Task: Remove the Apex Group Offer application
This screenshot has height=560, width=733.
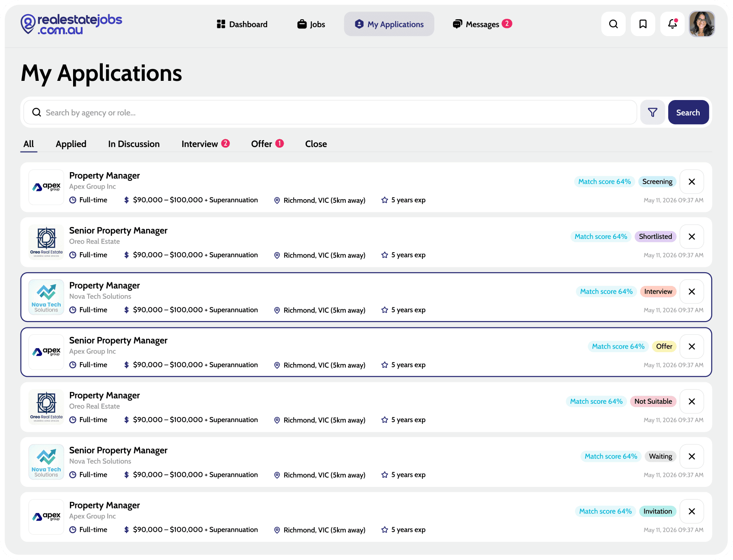Action: tap(691, 346)
